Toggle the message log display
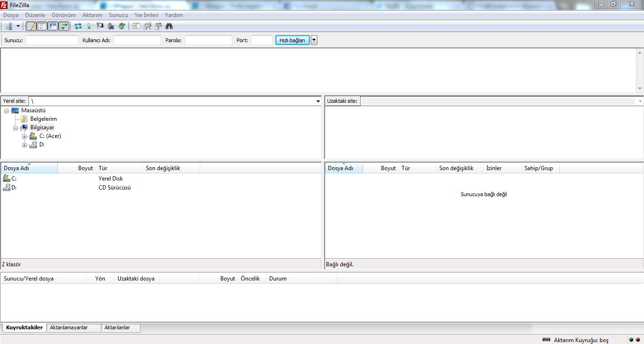 pos(31,27)
